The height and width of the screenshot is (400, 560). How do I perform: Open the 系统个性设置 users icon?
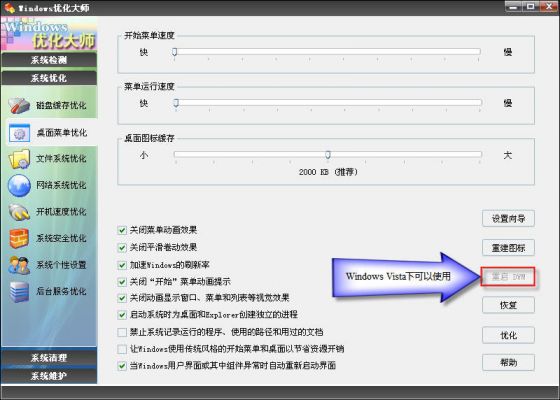click(x=19, y=265)
